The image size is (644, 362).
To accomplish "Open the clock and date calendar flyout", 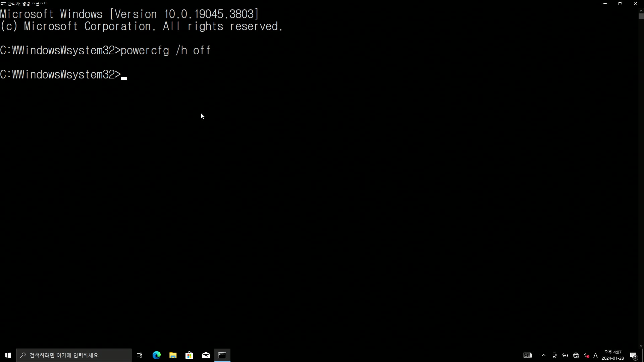I will 613,355.
